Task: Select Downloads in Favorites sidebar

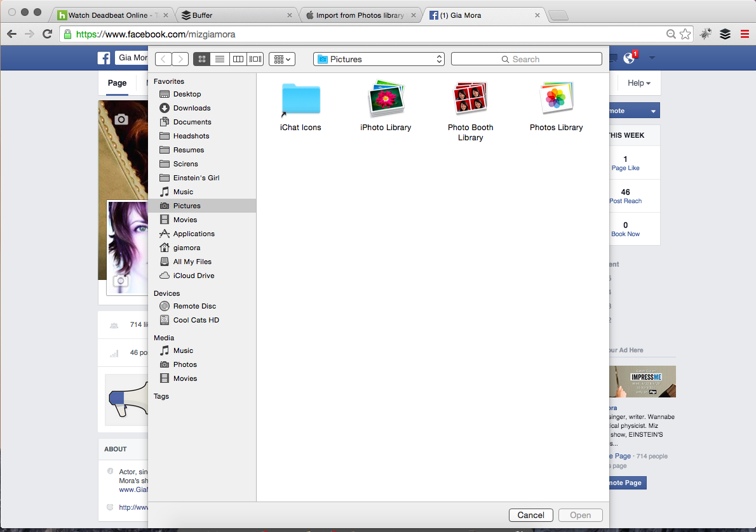Action: click(203, 108)
